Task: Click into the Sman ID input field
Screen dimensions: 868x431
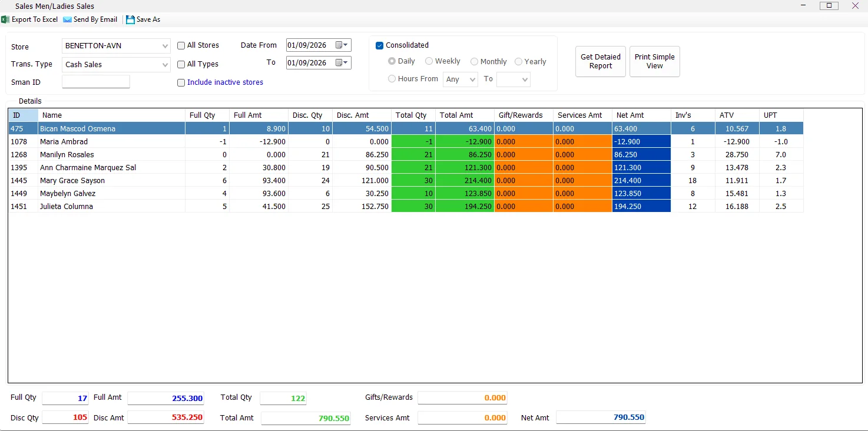Action: 95,82
